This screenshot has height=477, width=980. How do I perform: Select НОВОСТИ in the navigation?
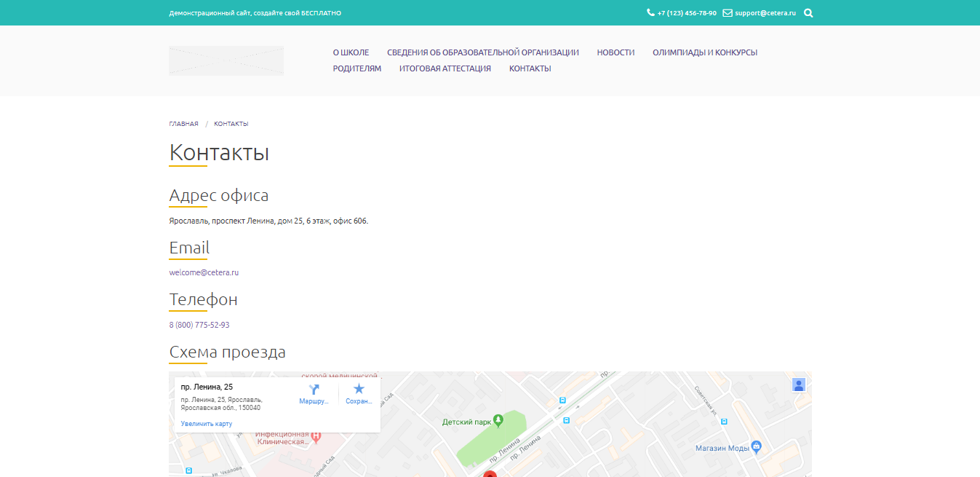[616, 52]
